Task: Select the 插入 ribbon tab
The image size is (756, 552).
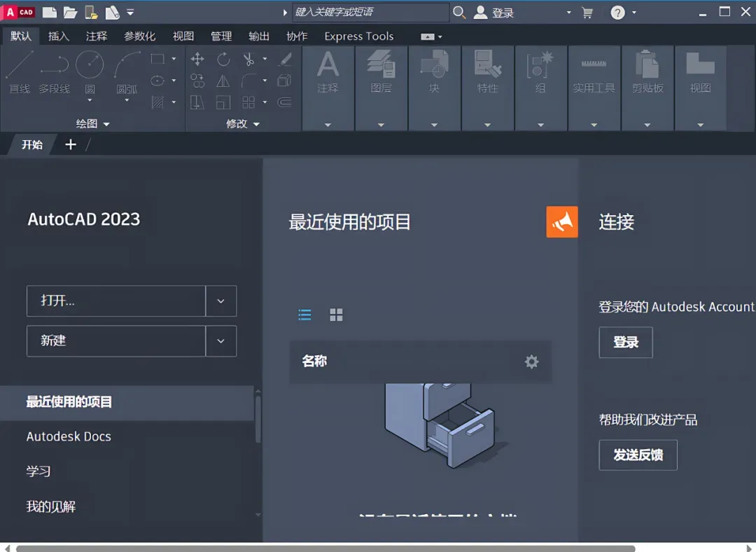Action: point(58,36)
